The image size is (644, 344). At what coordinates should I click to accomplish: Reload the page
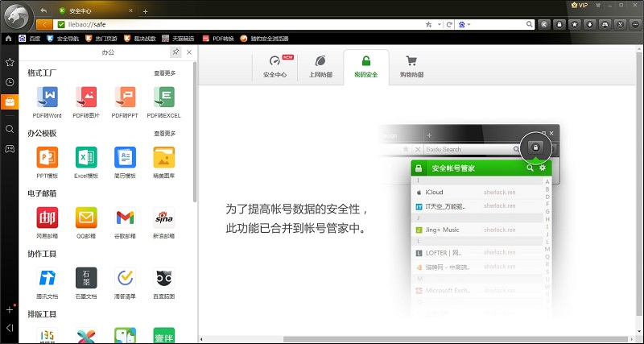(449, 25)
